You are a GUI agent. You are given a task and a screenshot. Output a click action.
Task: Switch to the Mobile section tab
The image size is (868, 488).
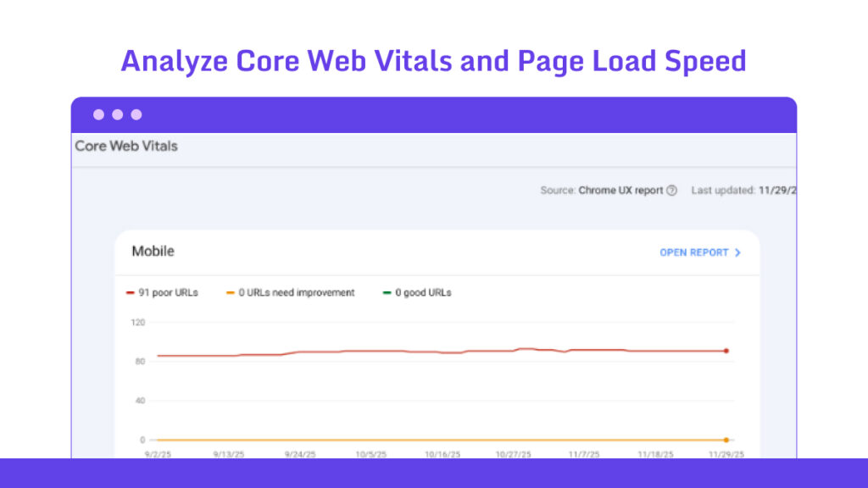(153, 252)
